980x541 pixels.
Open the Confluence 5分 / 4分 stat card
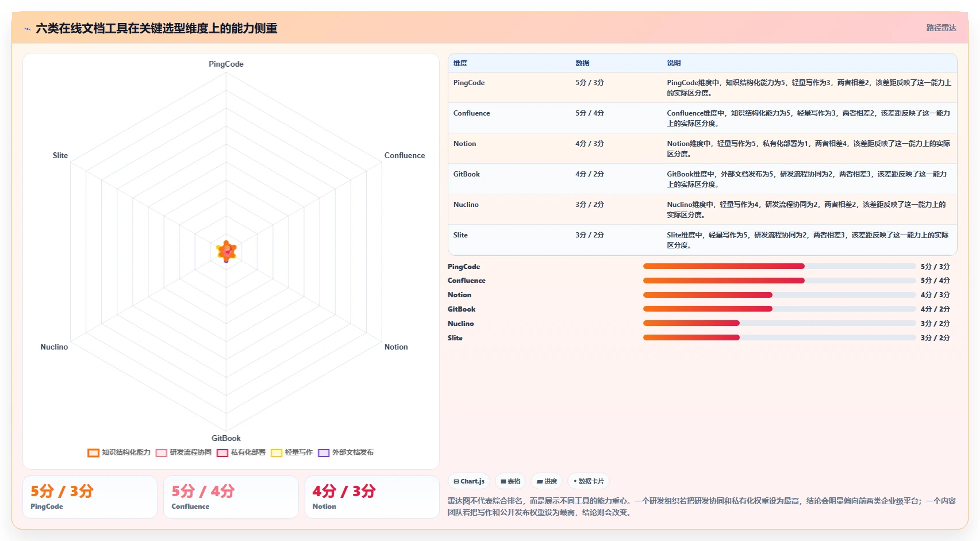pos(231,497)
